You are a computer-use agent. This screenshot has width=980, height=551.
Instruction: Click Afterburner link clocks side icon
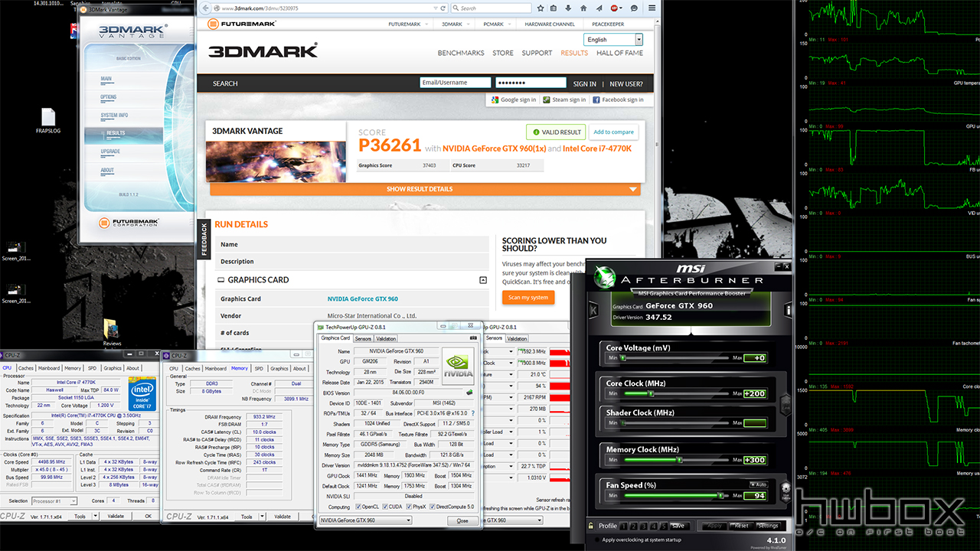(x=784, y=405)
